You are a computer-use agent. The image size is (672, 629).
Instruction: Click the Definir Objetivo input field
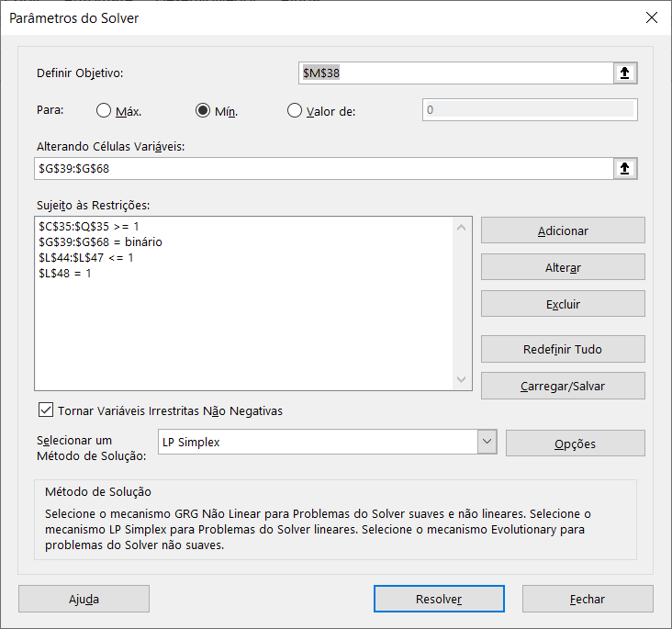tap(454, 73)
